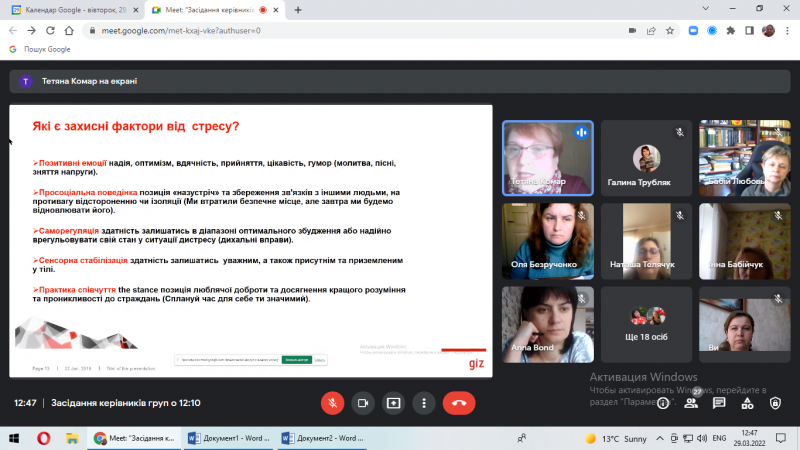800x450 pixels.
Task: Open the browser home page
Action: click(x=69, y=31)
